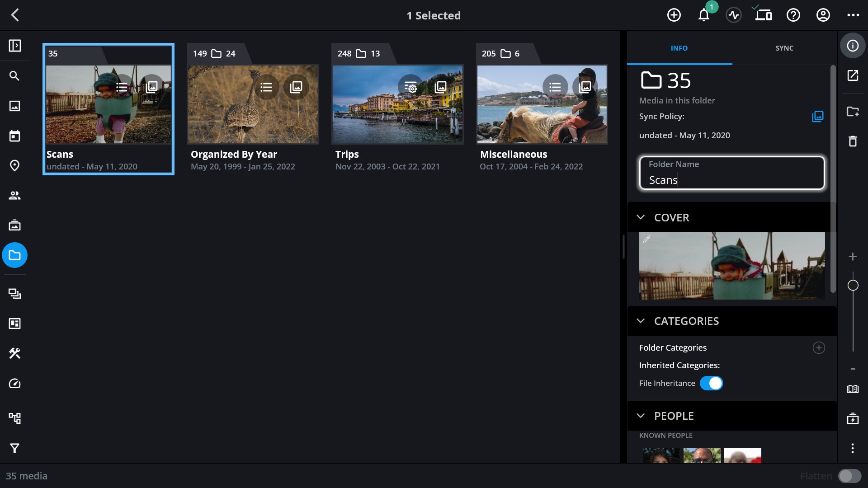The width and height of the screenshot is (868, 488).
Task: Open the dashboard layout icon in sidebar
Action: 15,324
